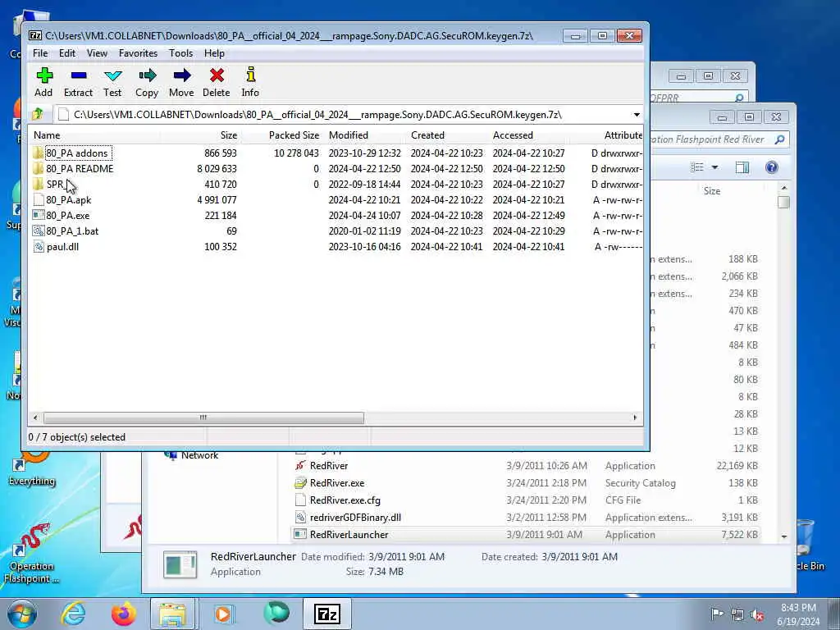Image resolution: width=840 pixels, height=630 pixels.
Task: Select the paul.dll file icon
Action: click(x=38, y=246)
